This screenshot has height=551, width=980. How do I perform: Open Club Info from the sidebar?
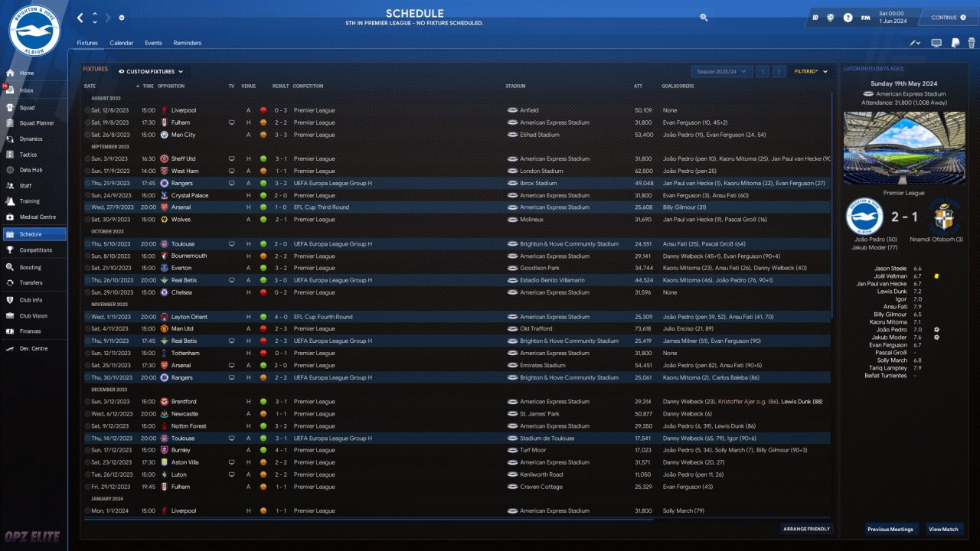coord(31,300)
